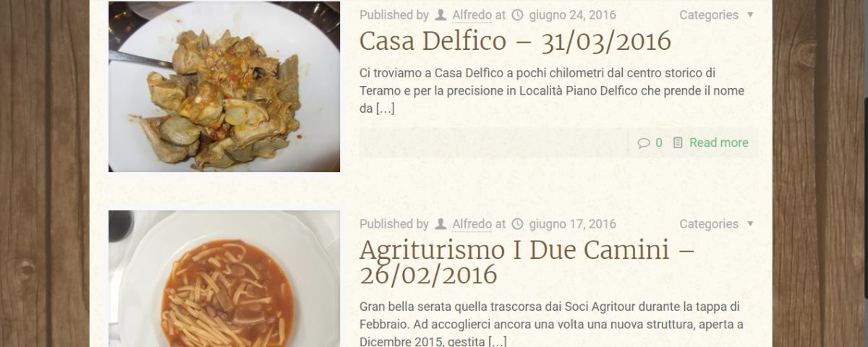This screenshot has height=347, width=868.
Task: Click the giugno 24, 2016 date text
Action: click(x=573, y=14)
